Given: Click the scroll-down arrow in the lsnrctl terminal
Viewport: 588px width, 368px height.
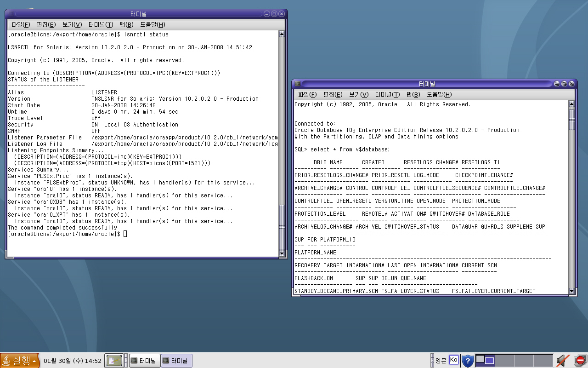Looking at the screenshot, I should [282, 253].
